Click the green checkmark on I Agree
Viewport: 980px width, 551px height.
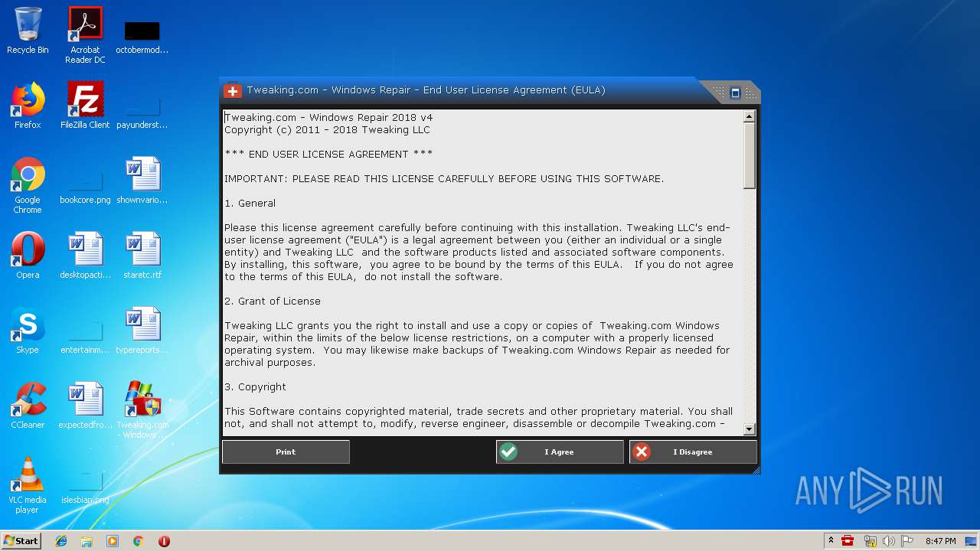(508, 452)
